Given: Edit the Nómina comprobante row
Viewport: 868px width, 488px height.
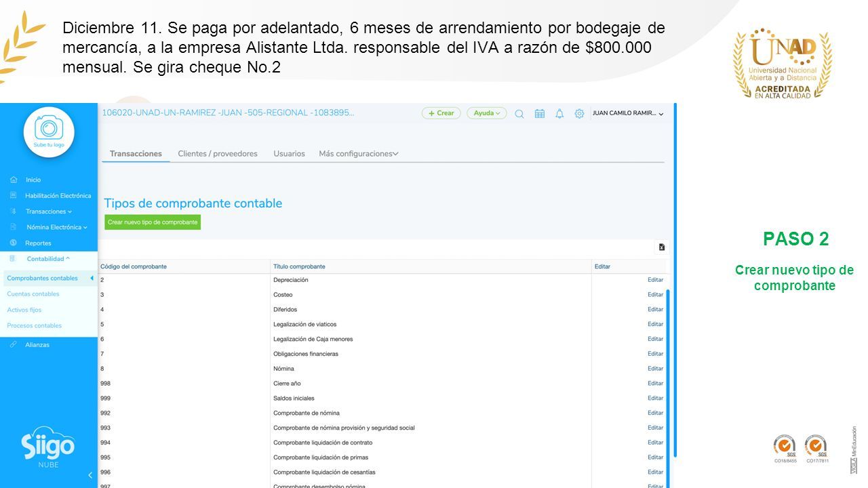Looking at the screenshot, I should tap(655, 369).
